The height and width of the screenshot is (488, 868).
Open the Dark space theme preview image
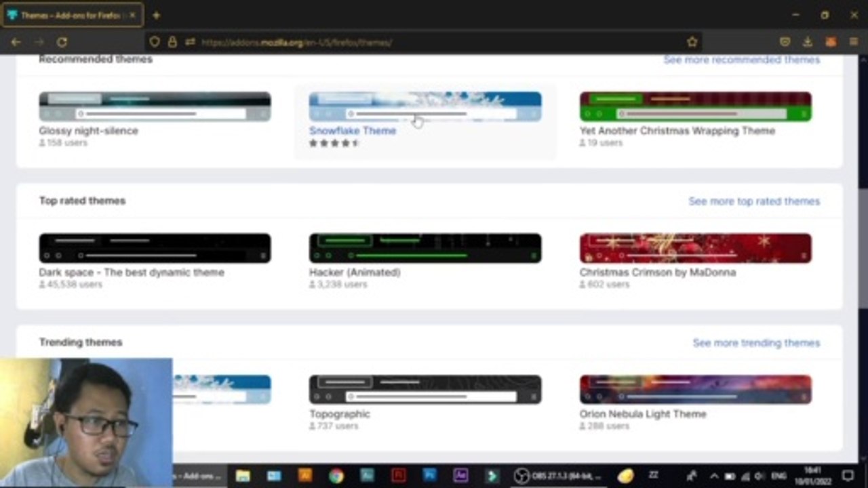point(155,248)
